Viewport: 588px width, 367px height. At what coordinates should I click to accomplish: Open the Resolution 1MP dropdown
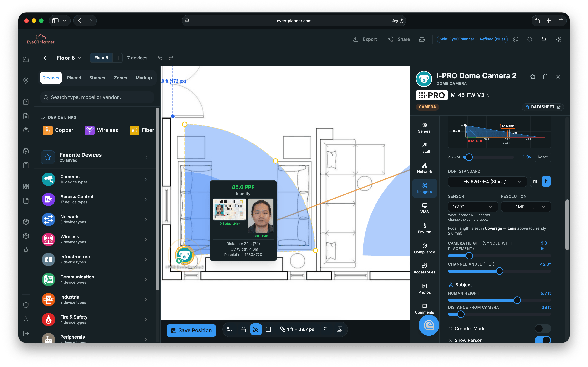(526, 207)
